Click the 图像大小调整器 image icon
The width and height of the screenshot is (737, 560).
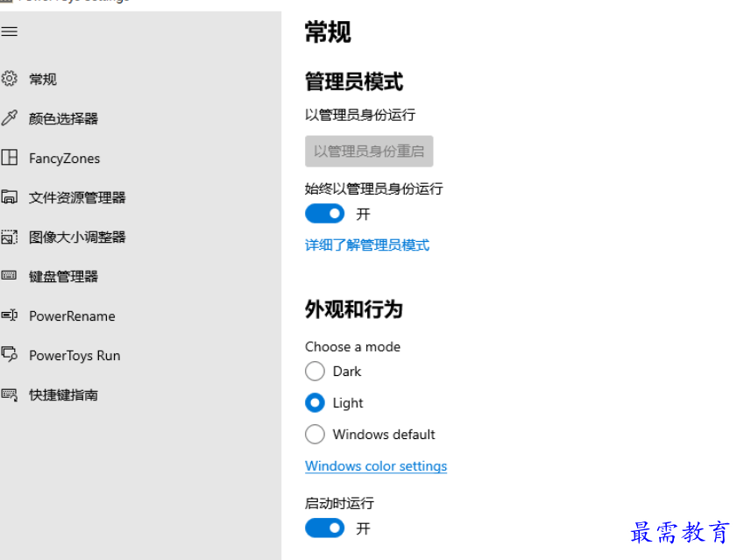point(10,237)
